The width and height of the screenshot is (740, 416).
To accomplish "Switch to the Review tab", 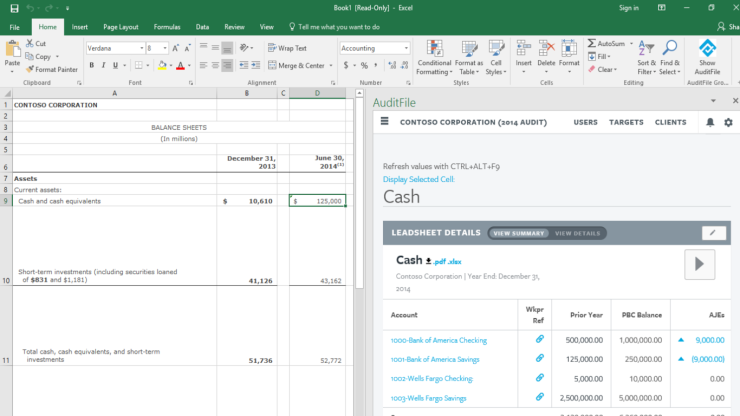I will [235, 27].
